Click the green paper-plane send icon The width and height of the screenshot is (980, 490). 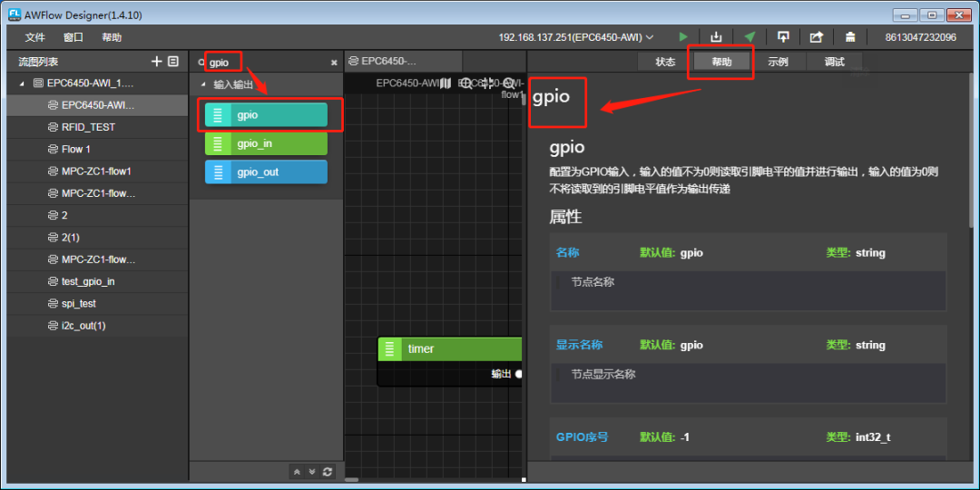(x=750, y=37)
